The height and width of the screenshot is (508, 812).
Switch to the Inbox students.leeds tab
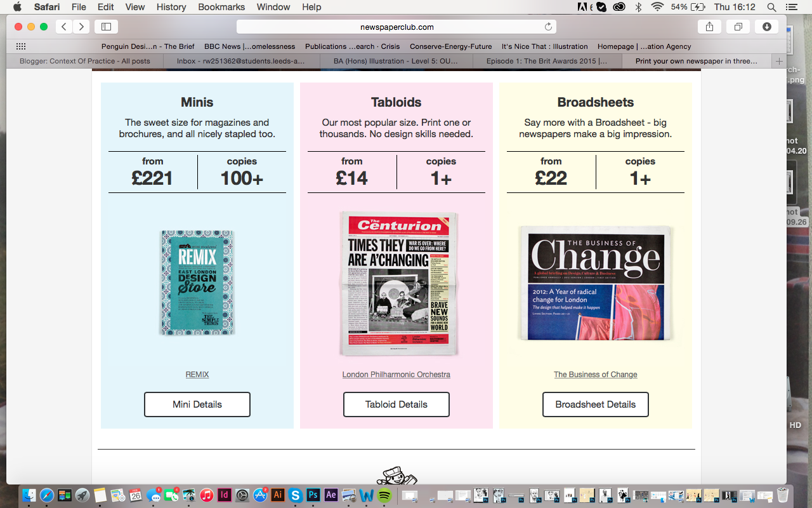pyautogui.click(x=241, y=61)
